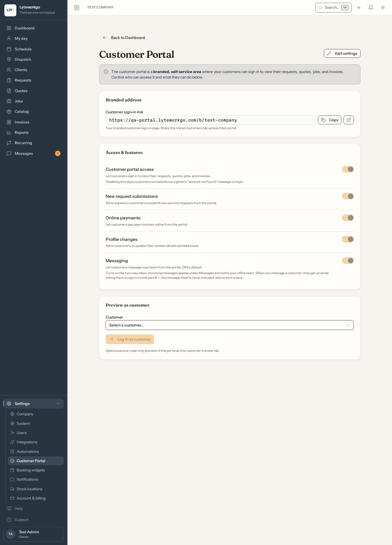392x545 pixels.
Task: Click the info icon in the banner
Action: pyautogui.click(x=106, y=72)
